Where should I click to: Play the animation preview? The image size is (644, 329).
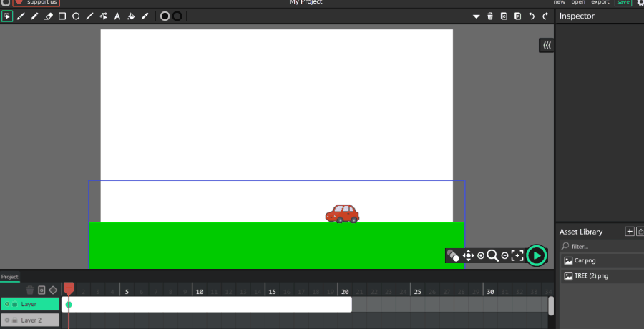coord(537,255)
